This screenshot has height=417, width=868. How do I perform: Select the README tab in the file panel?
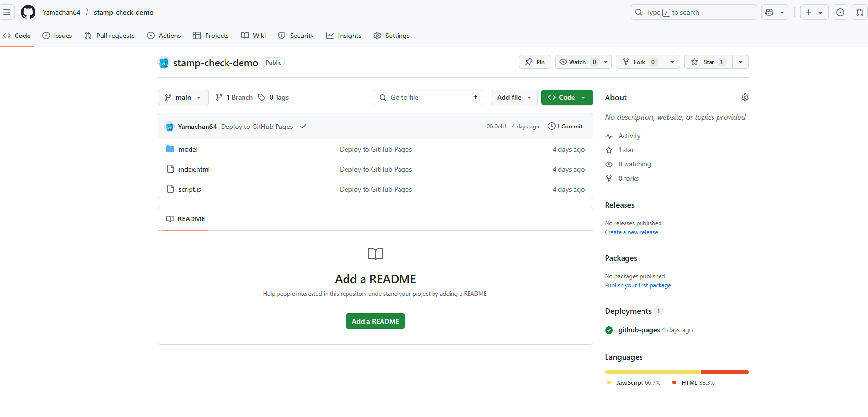point(186,219)
